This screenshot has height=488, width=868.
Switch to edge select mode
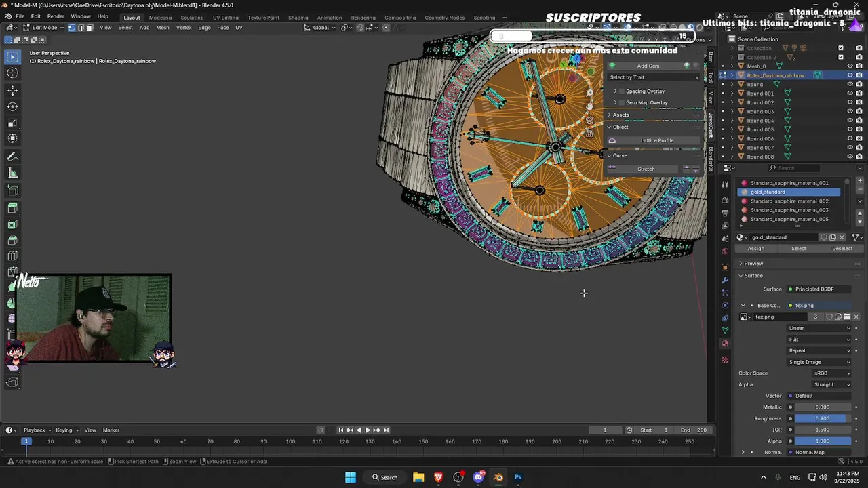tap(81, 28)
